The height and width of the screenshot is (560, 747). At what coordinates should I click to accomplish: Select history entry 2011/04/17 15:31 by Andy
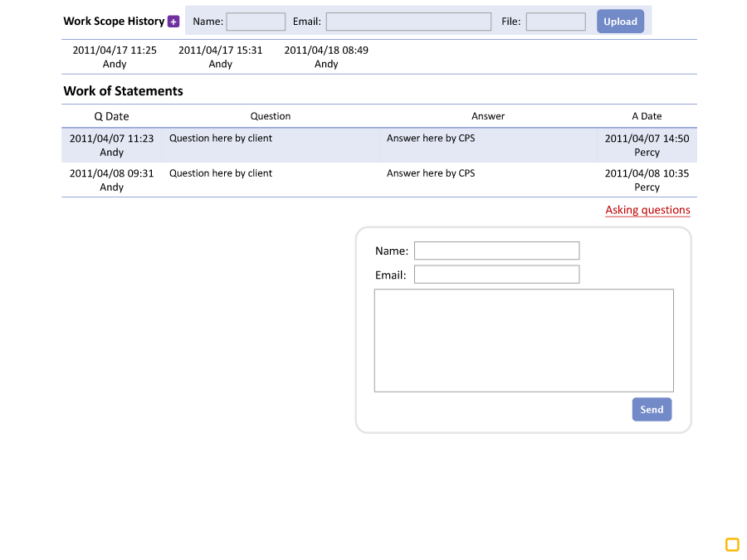pyautogui.click(x=220, y=56)
